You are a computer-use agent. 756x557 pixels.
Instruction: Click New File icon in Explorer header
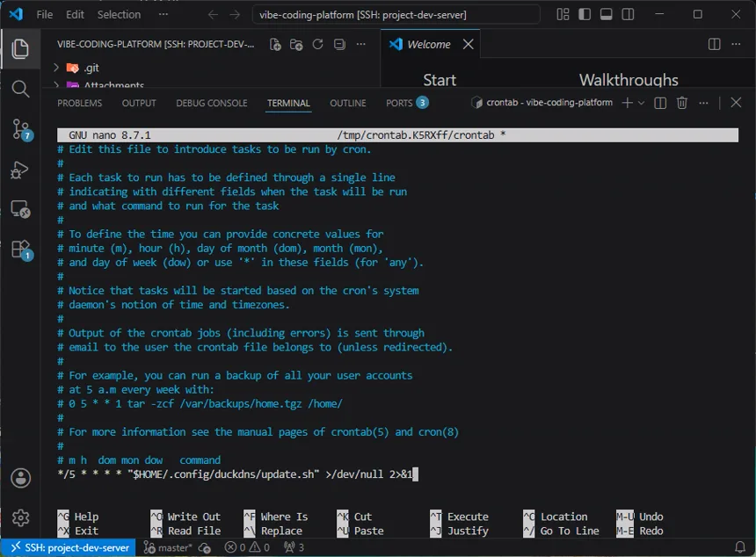(275, 44)
